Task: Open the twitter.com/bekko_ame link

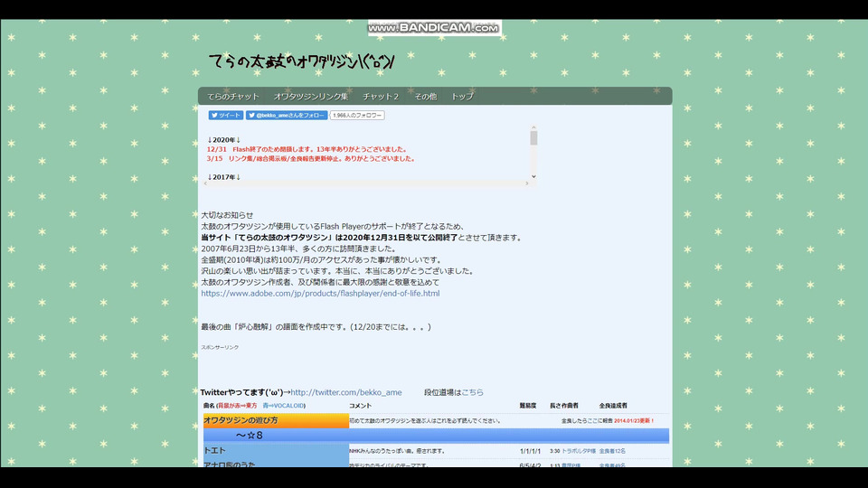Action: point(346,392)
